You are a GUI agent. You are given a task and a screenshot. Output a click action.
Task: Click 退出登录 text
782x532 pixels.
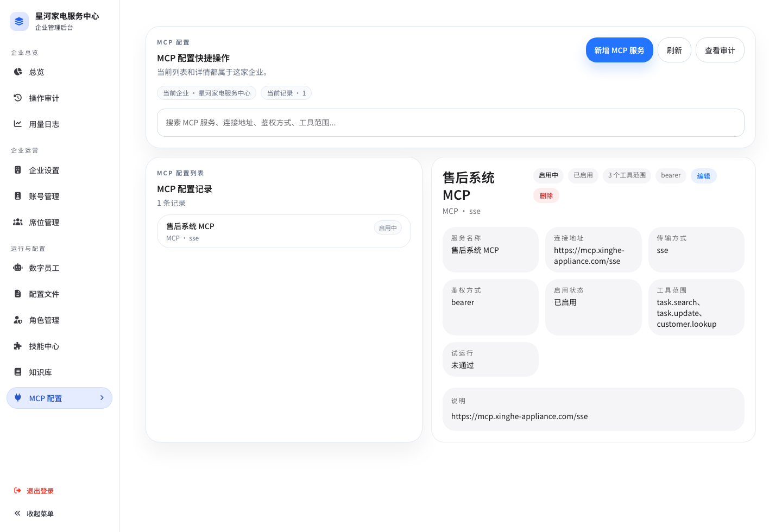click(x=40, y=491)
